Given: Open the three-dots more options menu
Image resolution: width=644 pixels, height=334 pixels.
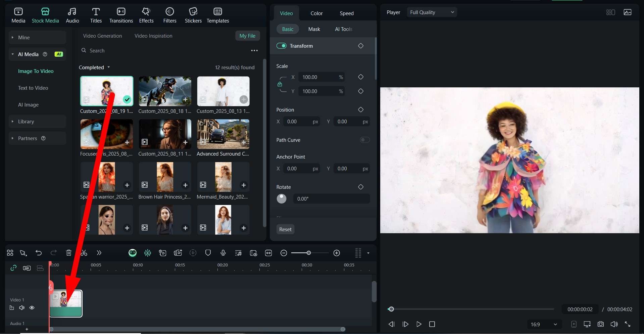Looking at the screenshot, I should click(x=254, y=51).
